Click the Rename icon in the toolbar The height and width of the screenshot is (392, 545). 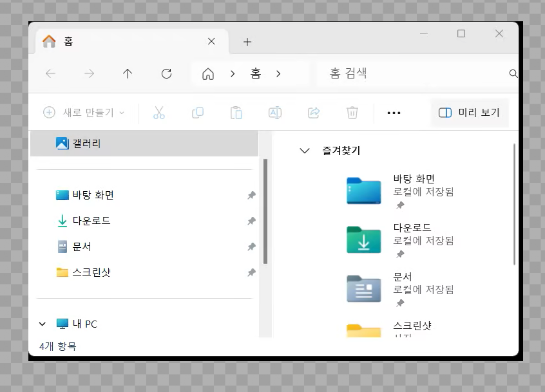pyautogui.click(x=275, y=113)
